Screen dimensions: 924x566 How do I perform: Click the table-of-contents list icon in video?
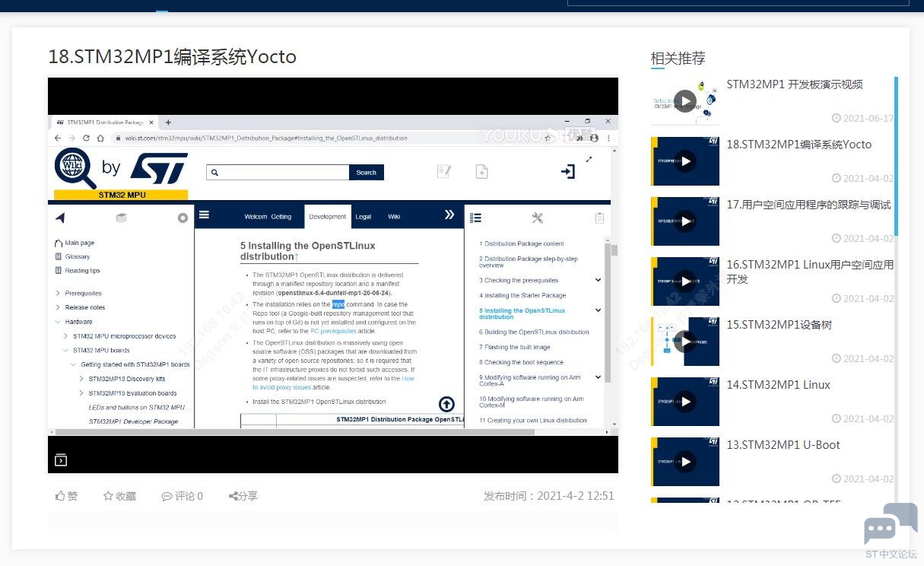(475, 218)
